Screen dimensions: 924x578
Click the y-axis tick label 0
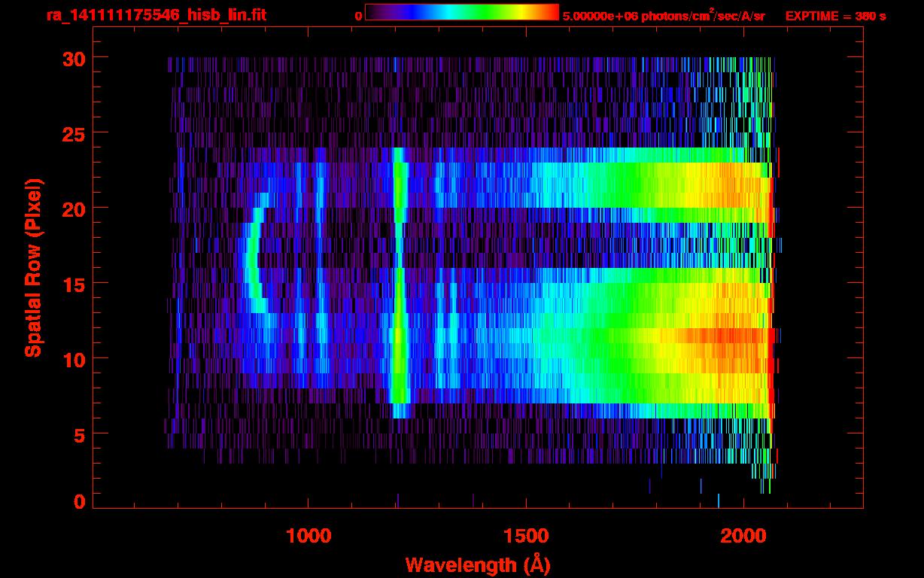point(78,501)
